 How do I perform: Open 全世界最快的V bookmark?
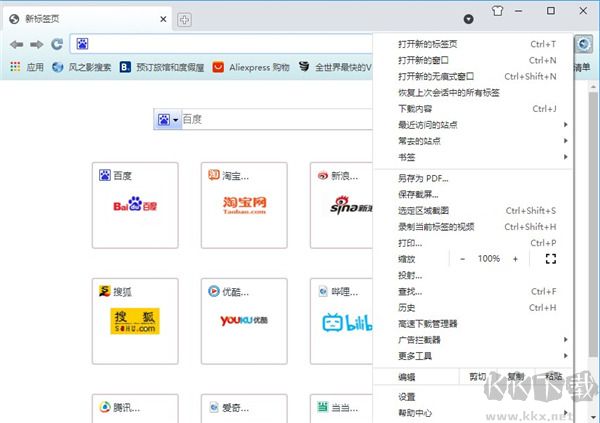(335, 67)
